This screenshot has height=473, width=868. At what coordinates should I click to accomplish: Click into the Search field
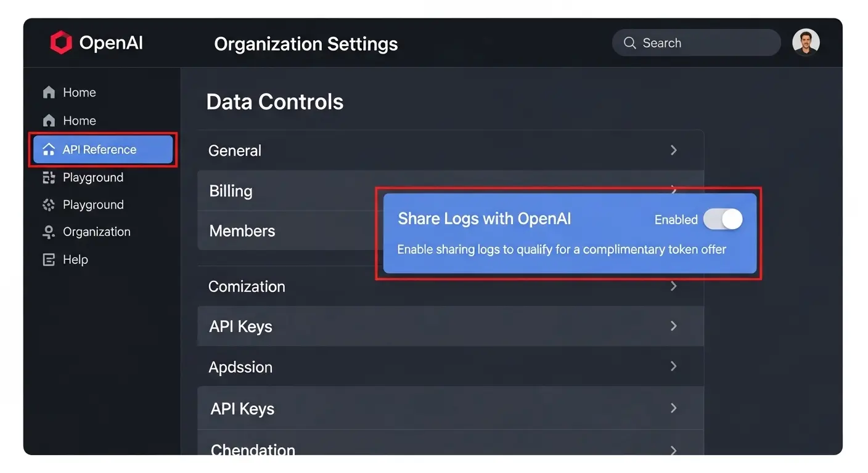click(703, 43)
